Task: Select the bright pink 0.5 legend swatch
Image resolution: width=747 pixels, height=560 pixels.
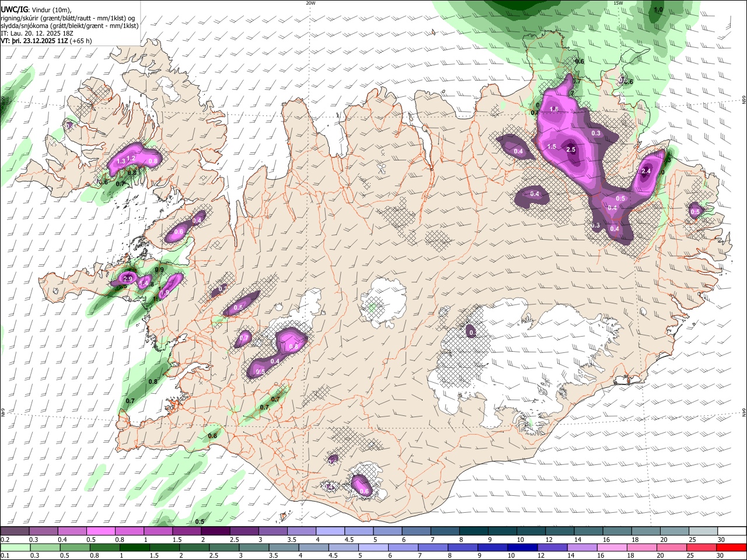Action: coord(100,531)
